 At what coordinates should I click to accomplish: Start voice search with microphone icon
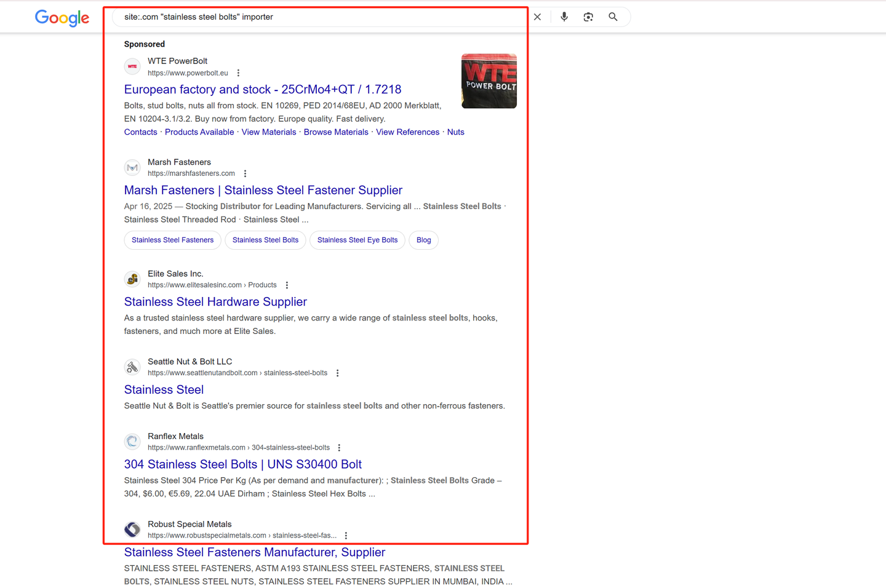[x=564, y=17]
